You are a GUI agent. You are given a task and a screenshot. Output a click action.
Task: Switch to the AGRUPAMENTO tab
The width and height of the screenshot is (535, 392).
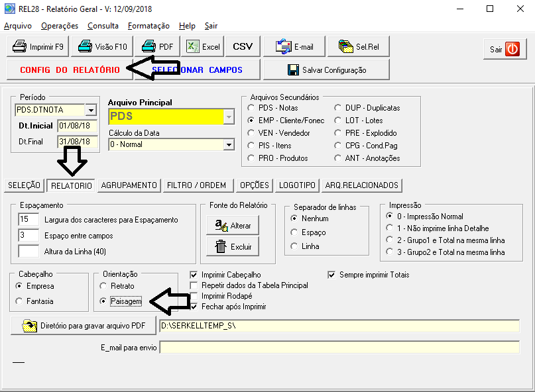tap(129, 185)
